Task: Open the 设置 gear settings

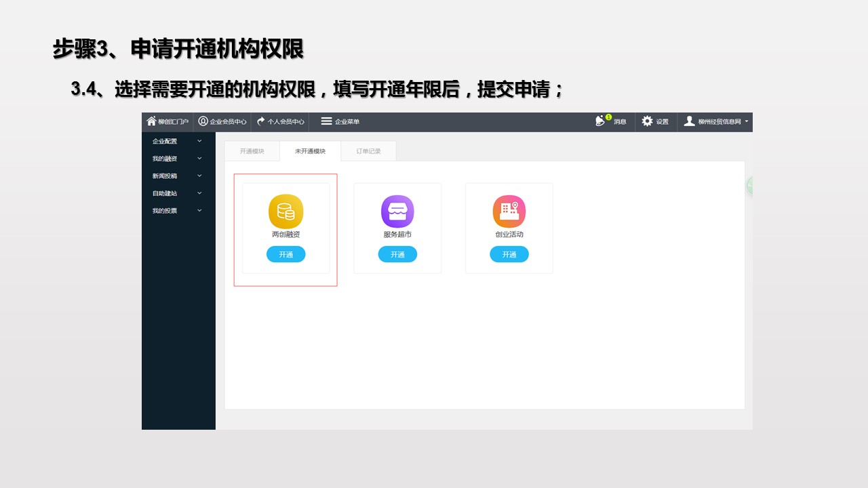Action: tap(655, 121)
